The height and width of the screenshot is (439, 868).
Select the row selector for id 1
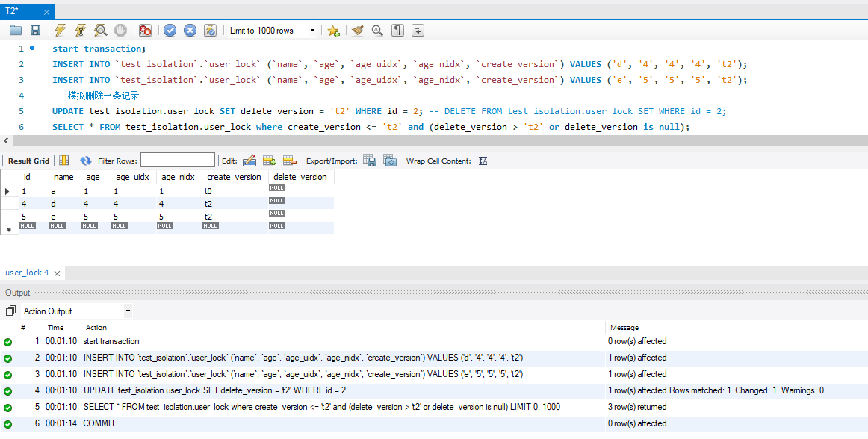[9, 191]
